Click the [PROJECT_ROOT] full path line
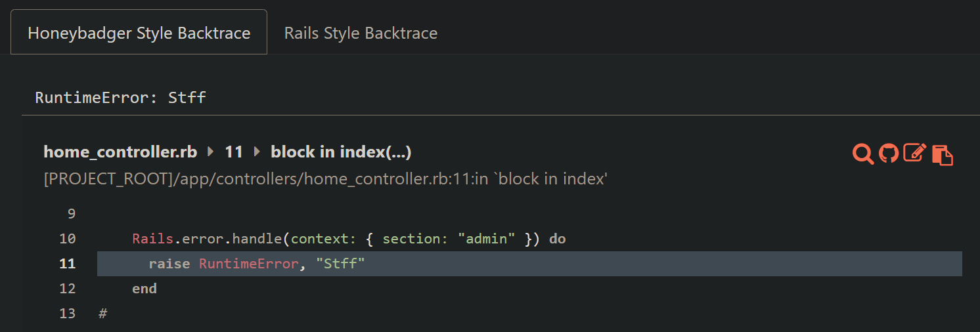 click(325, 178)
